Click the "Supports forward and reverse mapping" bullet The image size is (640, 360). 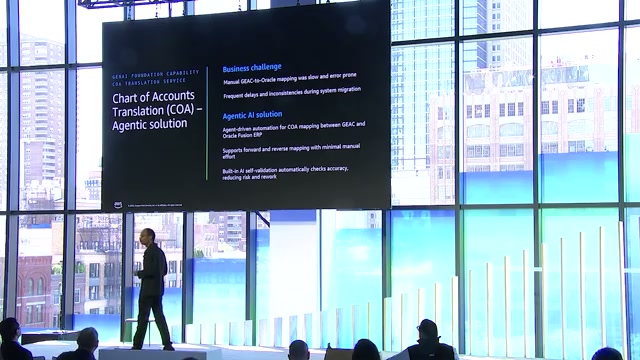[291, 150]
